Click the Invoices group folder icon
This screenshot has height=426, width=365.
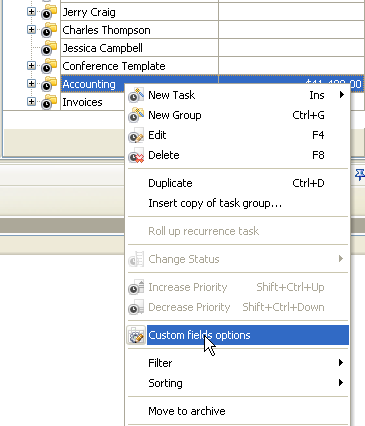tap(49, 102)
